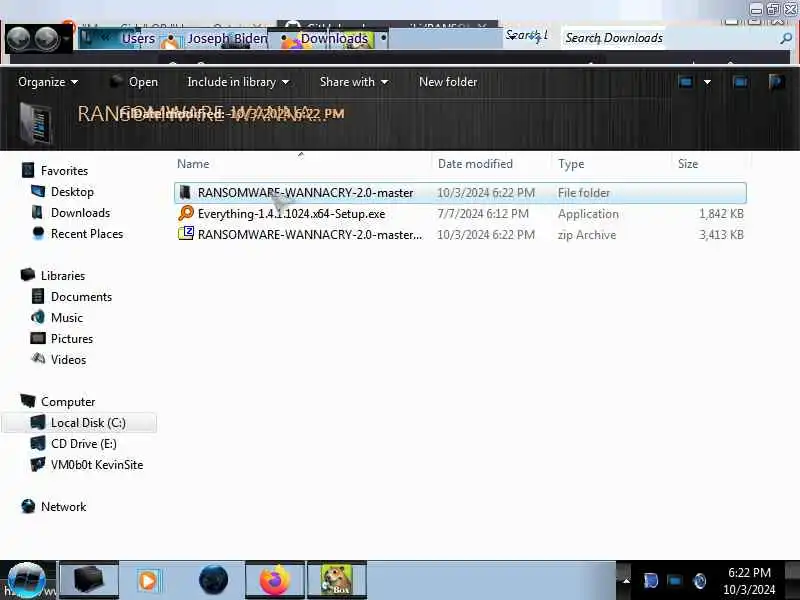The image size is (800, 600).
Task: Click the 7/7/2024 6:12 PM date cell
Action: pos(483,214)
